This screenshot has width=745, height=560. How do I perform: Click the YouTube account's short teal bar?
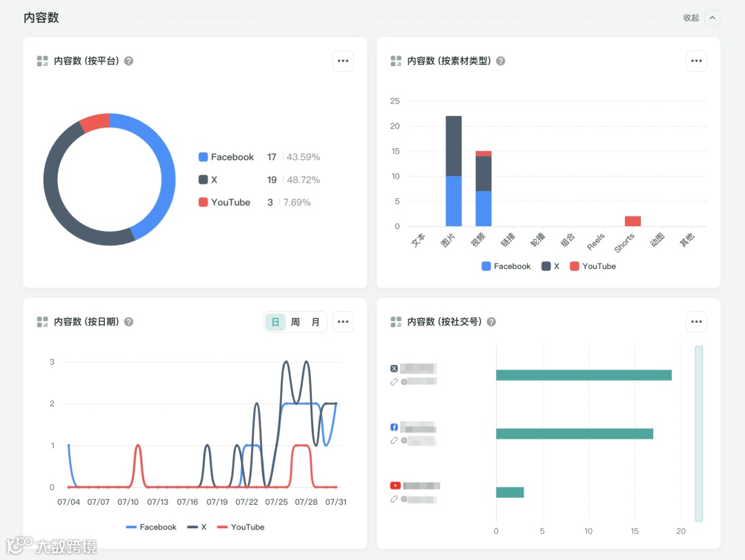510,492
